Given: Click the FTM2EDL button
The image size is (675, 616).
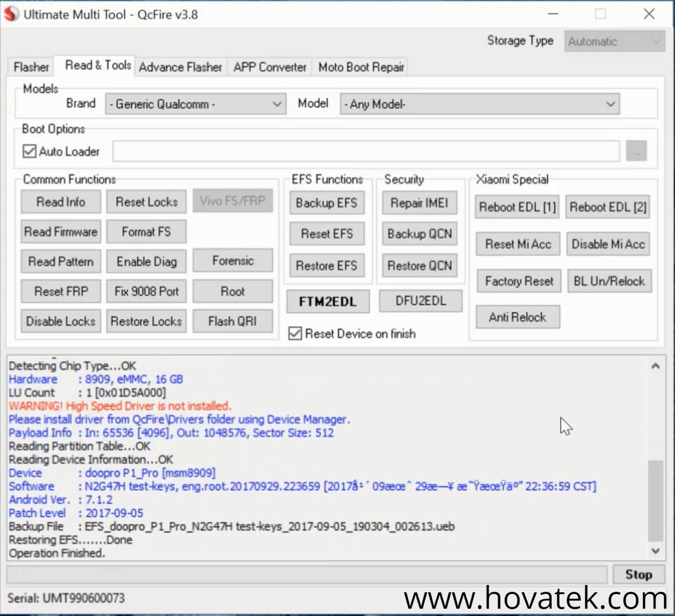Looking at the screenshot, I should coord(328,301).
